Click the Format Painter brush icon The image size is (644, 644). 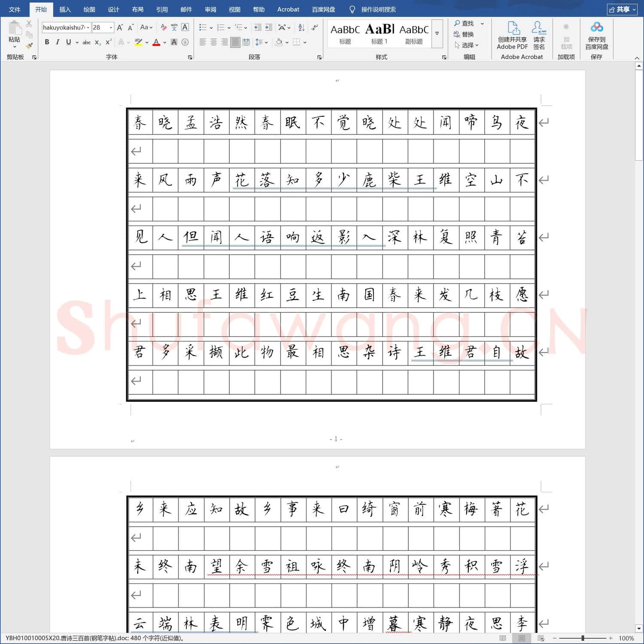[x=29, y=45]
